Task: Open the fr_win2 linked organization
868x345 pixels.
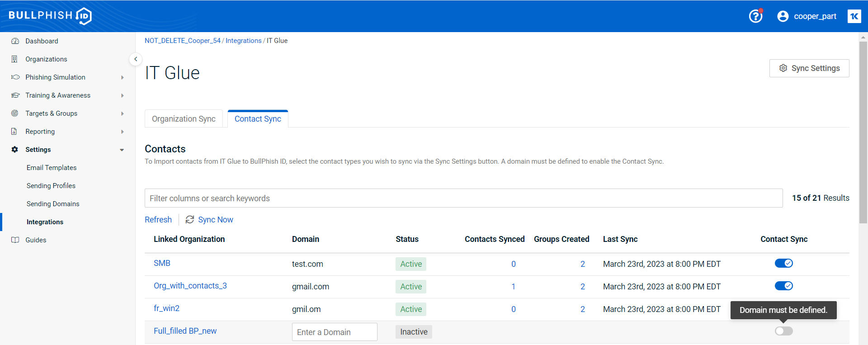Action: [166, 308]
